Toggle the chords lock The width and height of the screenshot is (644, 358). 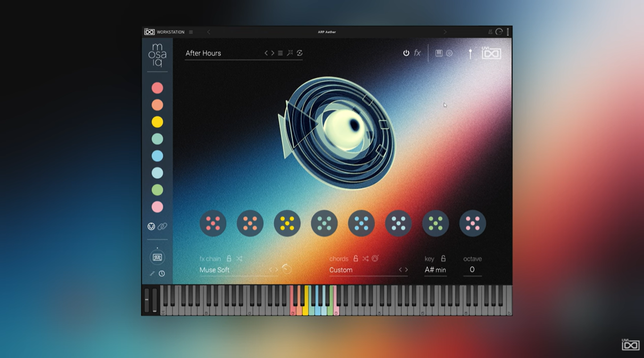coord(355,259)
